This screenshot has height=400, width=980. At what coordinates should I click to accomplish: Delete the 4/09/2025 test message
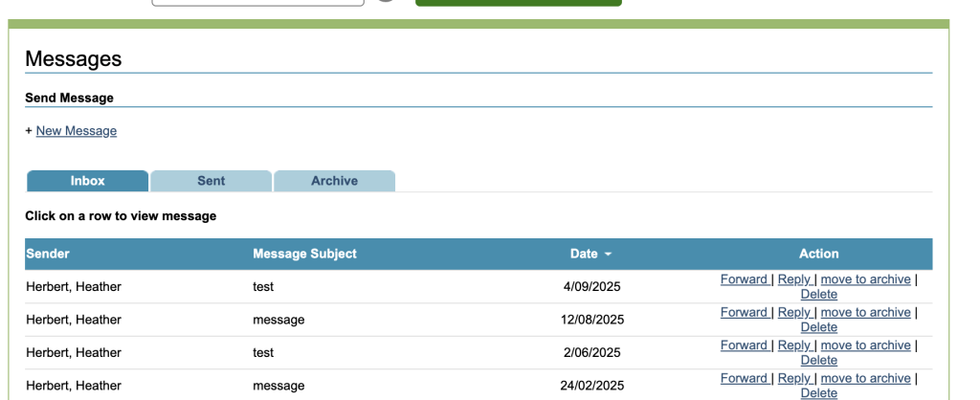coord(818,295)
